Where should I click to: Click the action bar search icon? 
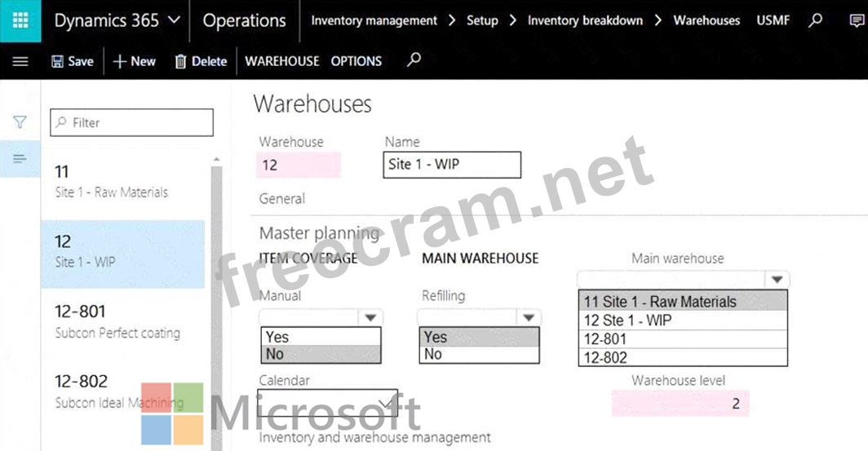point(414,60)
